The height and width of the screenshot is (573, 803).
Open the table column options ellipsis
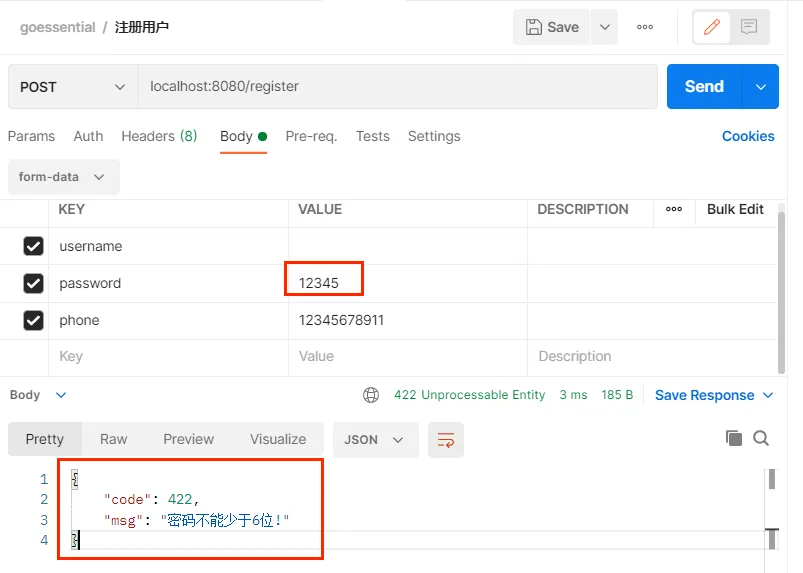point(674,209)
